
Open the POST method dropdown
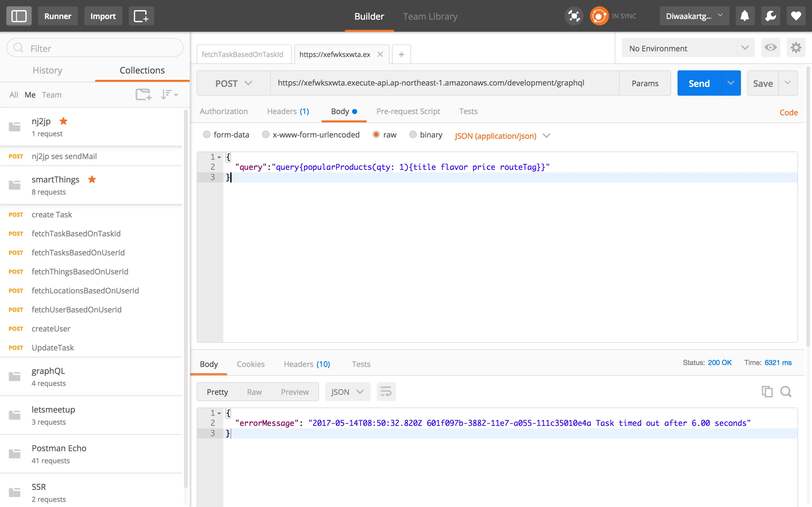pyautogui.click(x=233, y=83)
